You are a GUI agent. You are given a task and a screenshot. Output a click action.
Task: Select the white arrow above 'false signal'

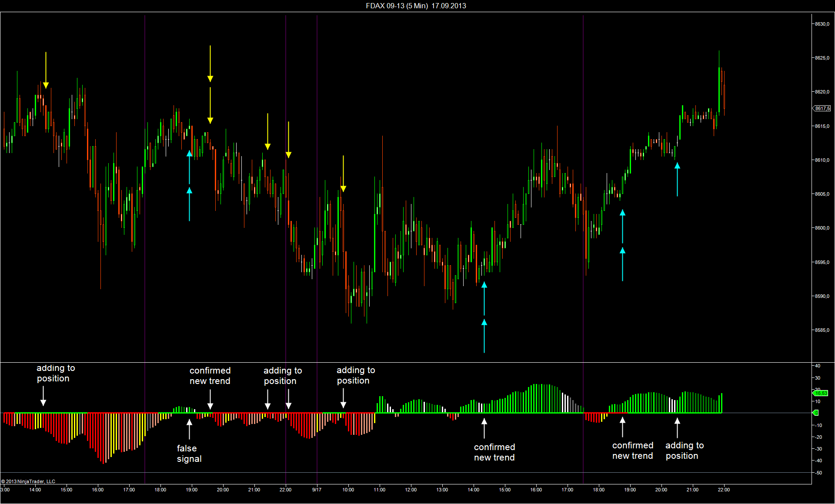coord(189,429)
